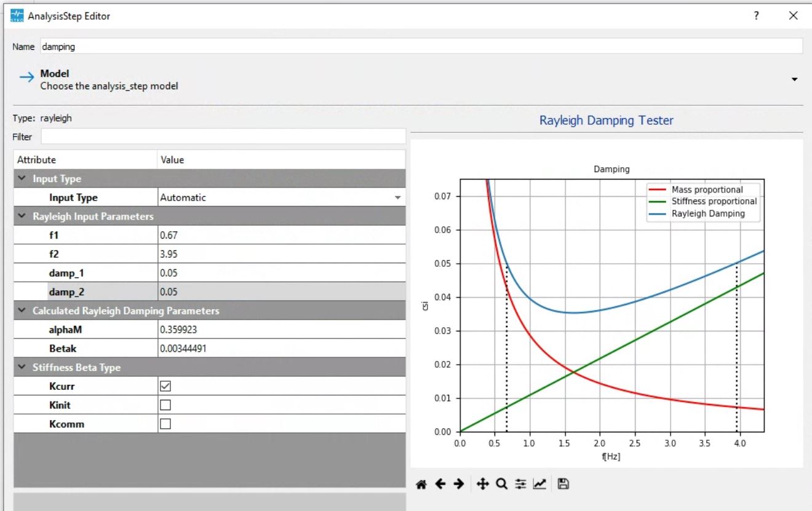Enable the Kinit checkbox
812x511 pixels.
click(165, 405)
